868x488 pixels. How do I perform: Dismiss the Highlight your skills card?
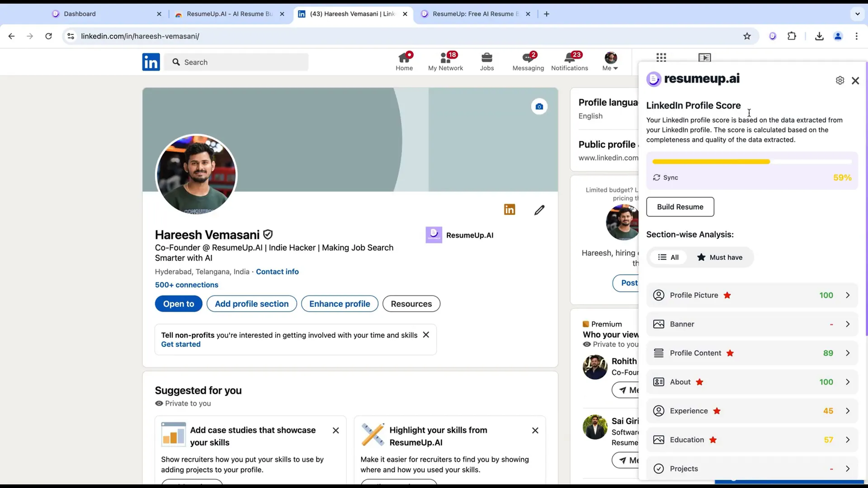pos(535,430)
